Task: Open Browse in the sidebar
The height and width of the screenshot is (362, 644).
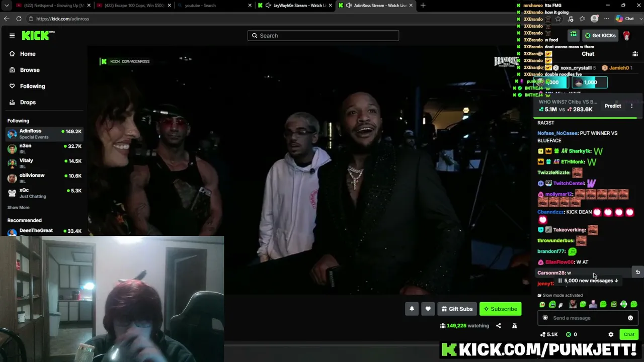Action: click(30, 70)
